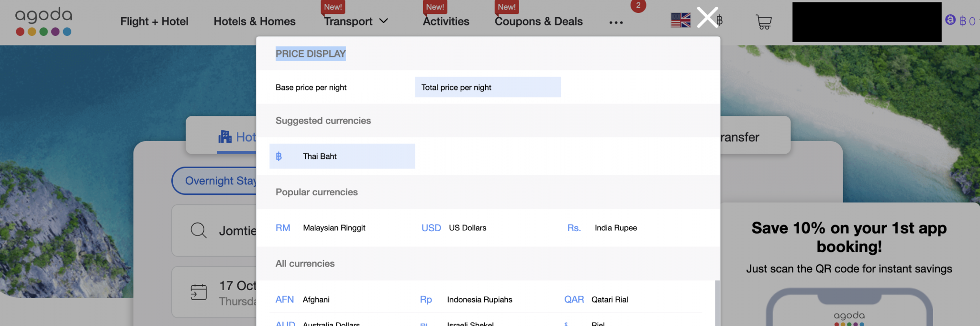Image resolution: width=980 pixels, height=326 pixels.
Task: Click the Thai Baht ฿ symbol
Action: click(279, 157)
